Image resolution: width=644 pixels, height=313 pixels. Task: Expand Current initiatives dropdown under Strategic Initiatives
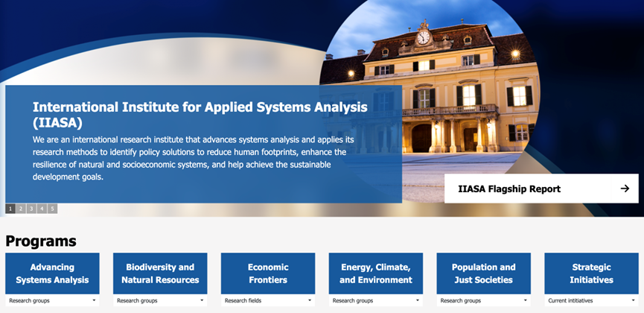(591, 301)
